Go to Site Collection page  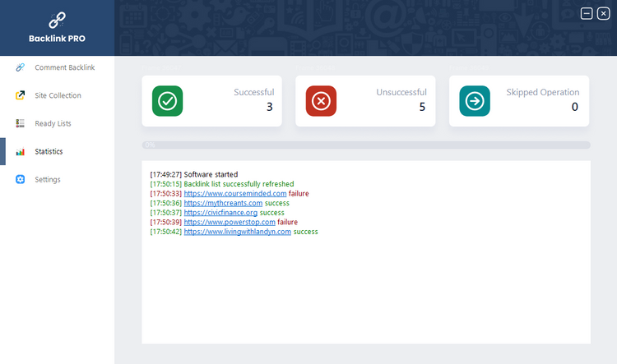[58, 95]
